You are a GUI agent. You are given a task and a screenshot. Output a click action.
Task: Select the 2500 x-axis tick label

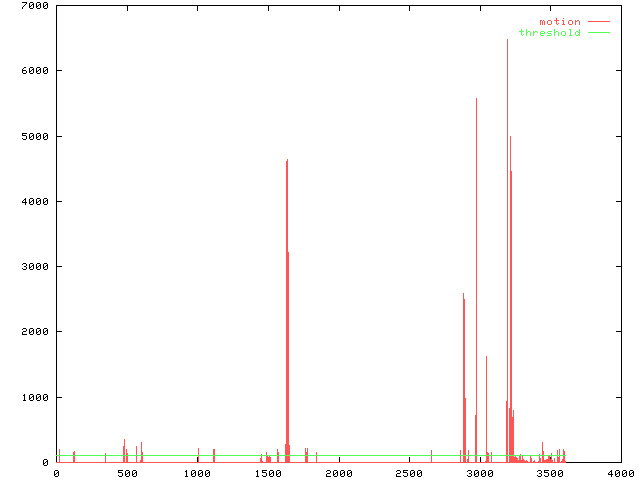click(x=409, y=473)
